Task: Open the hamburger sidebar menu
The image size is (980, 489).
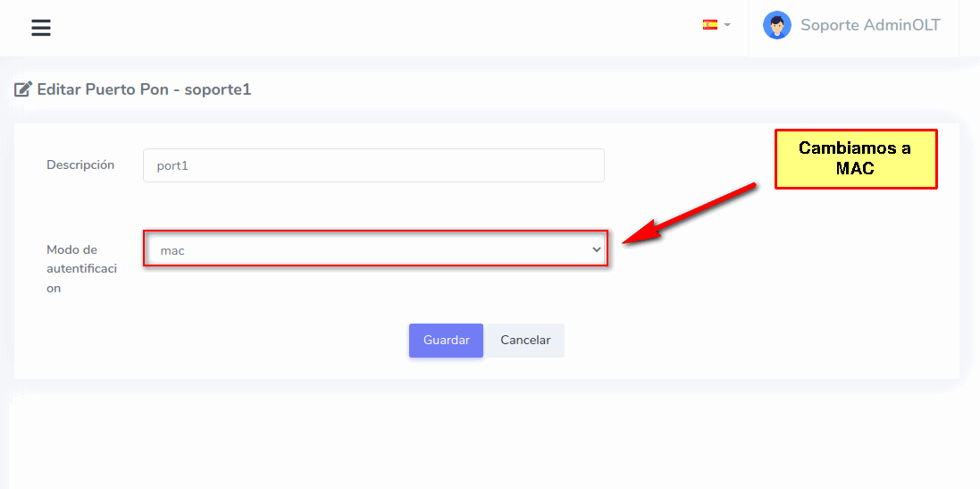Action: coord(41,28)
